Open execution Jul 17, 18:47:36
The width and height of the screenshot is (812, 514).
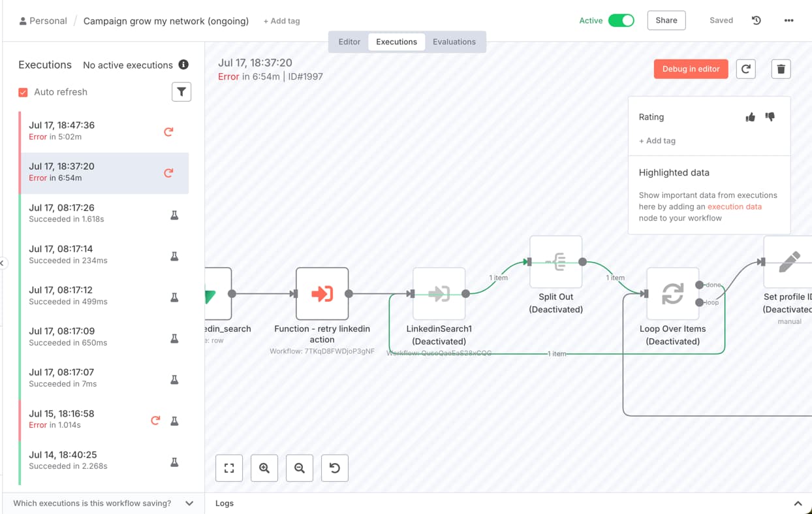[x=104, y=132]
